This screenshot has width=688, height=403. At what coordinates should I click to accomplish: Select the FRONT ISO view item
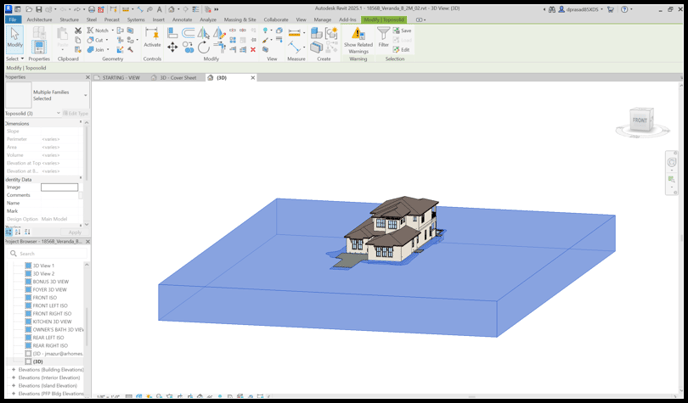pos(45,298)
